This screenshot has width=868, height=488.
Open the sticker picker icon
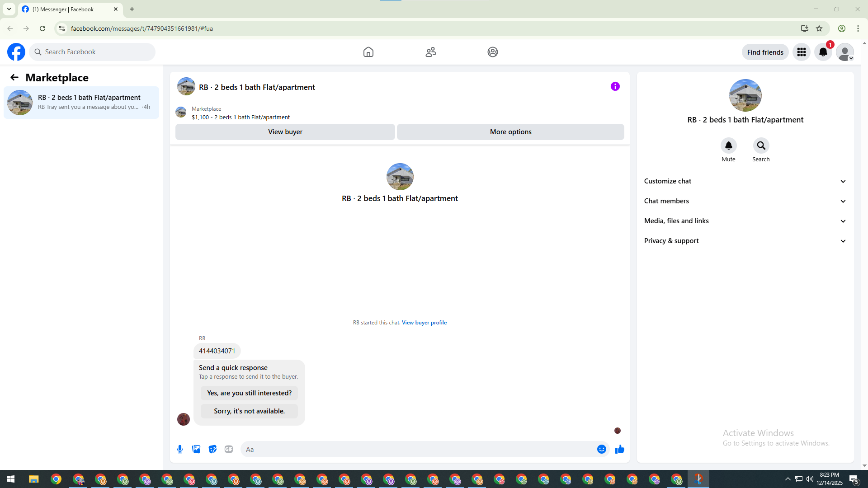point(212,449)
